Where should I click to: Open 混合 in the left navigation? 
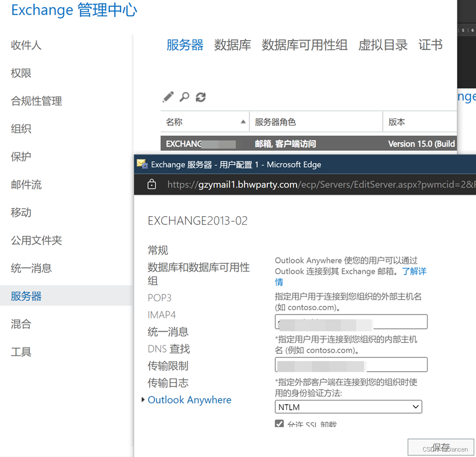point(21,324)
